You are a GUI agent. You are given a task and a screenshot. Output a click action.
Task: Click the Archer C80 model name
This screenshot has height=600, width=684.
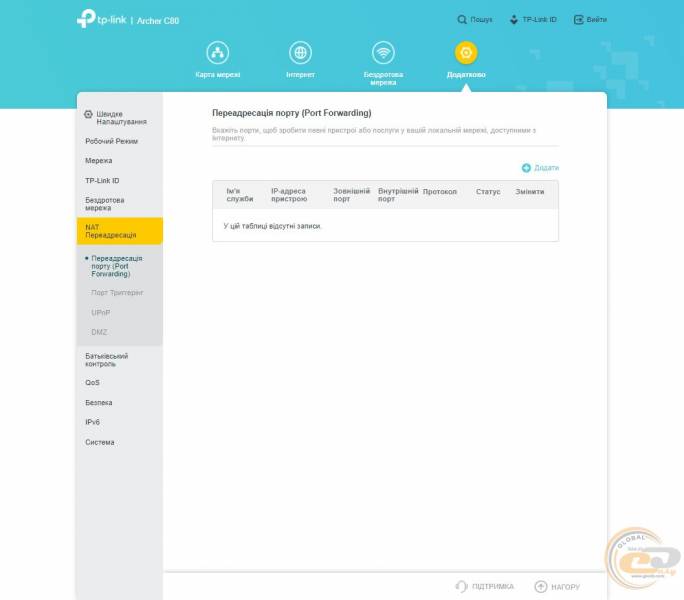pos(158,21)
